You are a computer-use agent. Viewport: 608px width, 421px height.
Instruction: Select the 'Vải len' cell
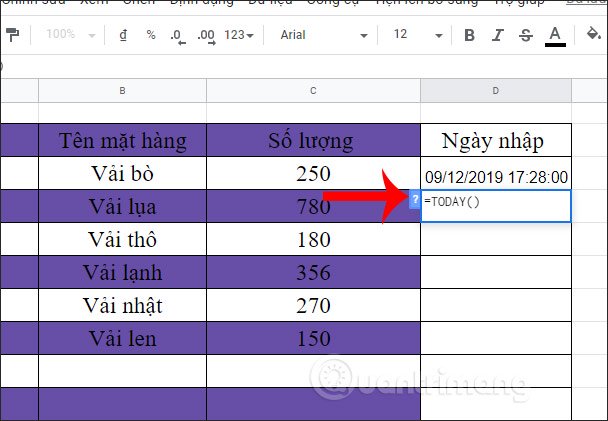(x=123, y=338)
